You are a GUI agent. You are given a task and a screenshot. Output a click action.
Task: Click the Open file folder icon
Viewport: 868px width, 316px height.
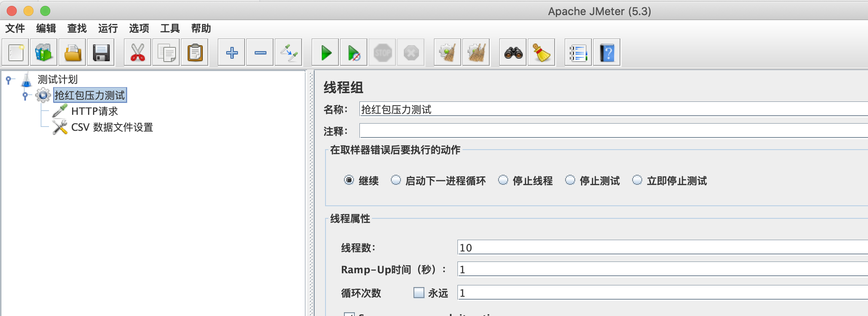pos(72,53)
